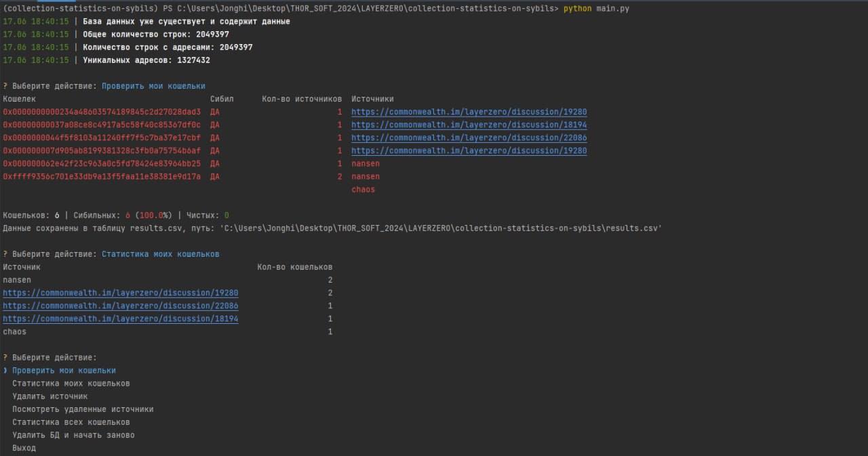Screen dimensions: 868x456
Task: Click wallet address 0xffff9356c701e33d...d17a
Action: click(102, 176)
